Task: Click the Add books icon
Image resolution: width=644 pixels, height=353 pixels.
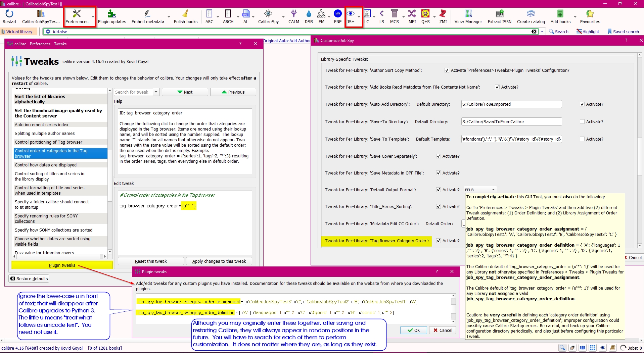Action: click(x=560, y=17)
